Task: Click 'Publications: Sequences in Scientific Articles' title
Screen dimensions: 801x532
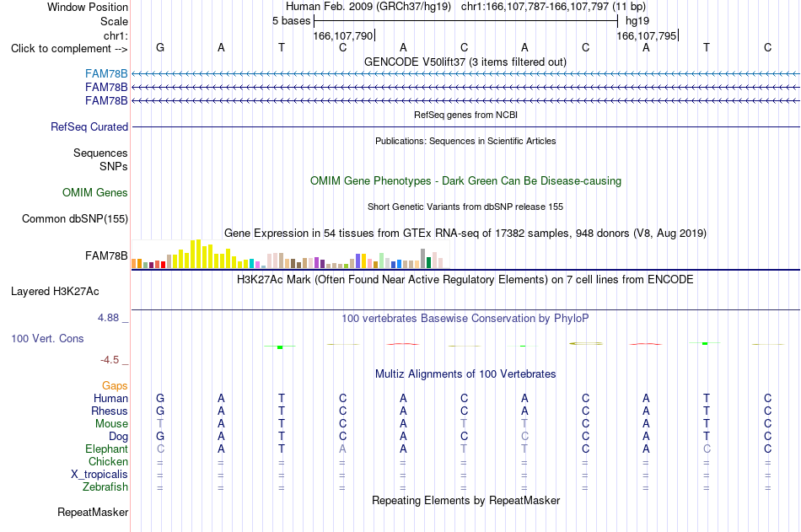Action: pyautogui.click(x=465, y=141)
